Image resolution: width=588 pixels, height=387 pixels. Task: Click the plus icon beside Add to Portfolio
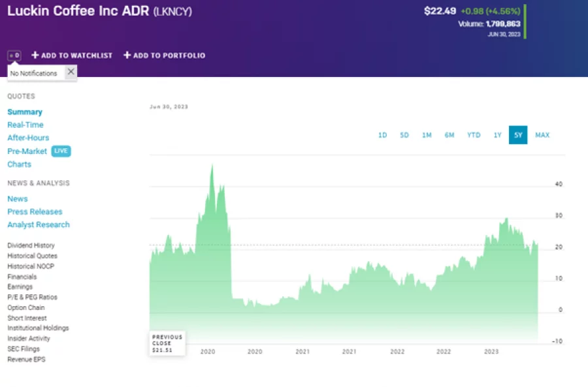(x=127, y=55)
